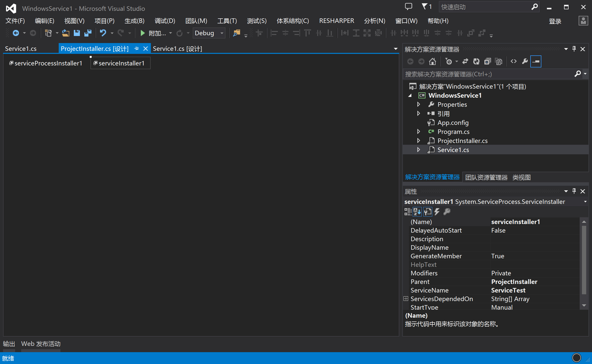Click the Properties grid vertical scrollbar

[584, 259]
